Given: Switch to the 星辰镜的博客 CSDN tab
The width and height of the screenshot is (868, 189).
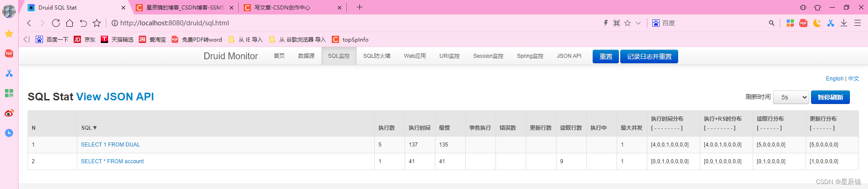Looking at the screenshot, I should [x=185, y=8].
